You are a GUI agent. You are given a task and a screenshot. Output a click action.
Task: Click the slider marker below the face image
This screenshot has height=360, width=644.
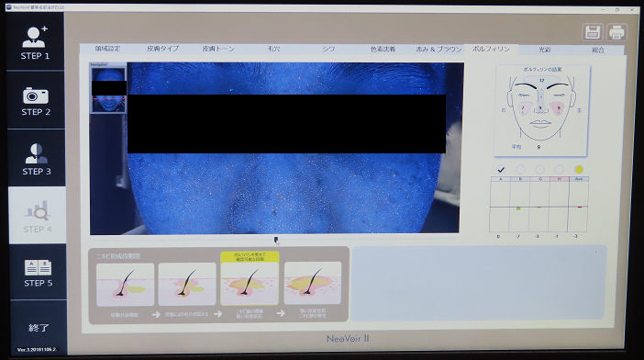pyautogui.click(x=276, y=240)
